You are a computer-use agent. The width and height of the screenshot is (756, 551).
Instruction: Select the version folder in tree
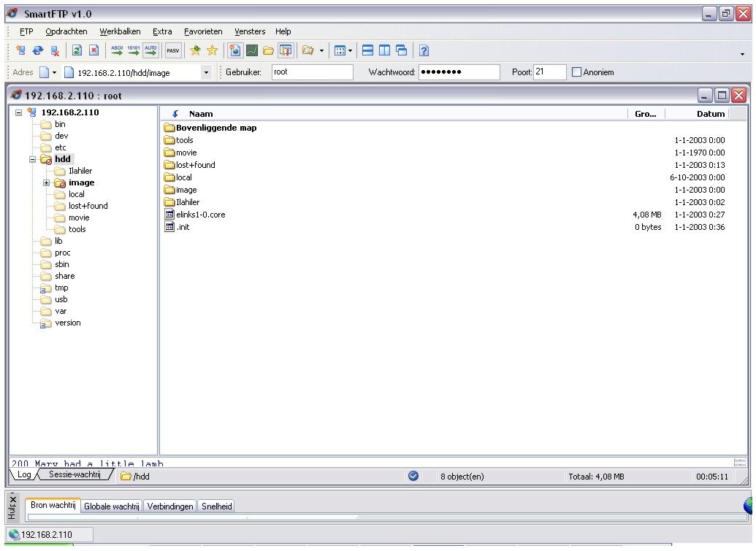coord(67,323)
